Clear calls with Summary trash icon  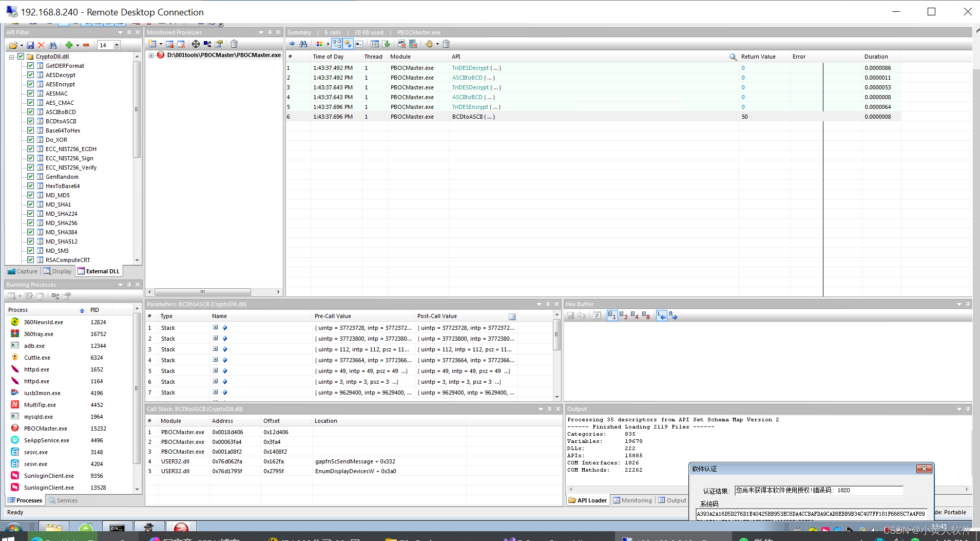coord(446,44)
